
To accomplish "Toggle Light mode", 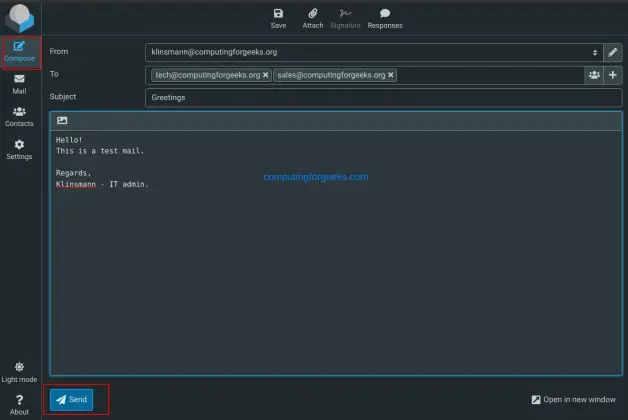I will (x=19, y=372).
